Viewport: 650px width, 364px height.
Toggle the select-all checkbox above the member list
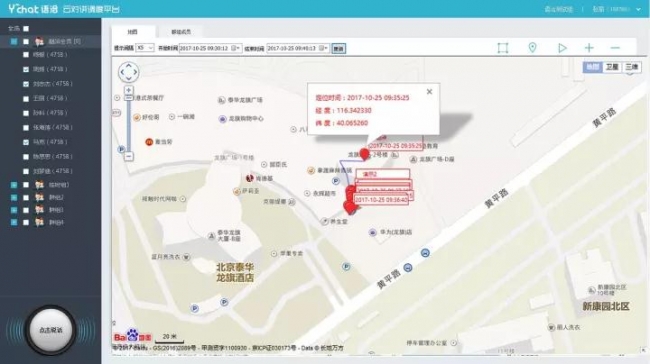tap(26, 29)
